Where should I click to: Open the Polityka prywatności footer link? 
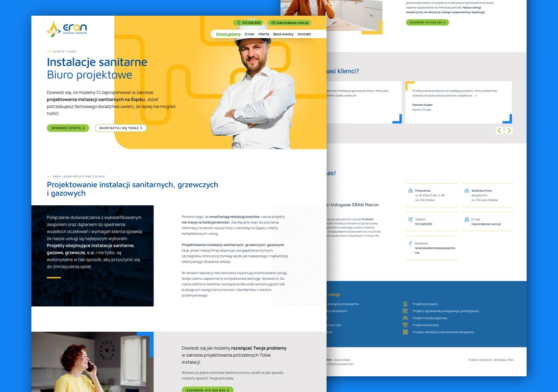point(341,364)
